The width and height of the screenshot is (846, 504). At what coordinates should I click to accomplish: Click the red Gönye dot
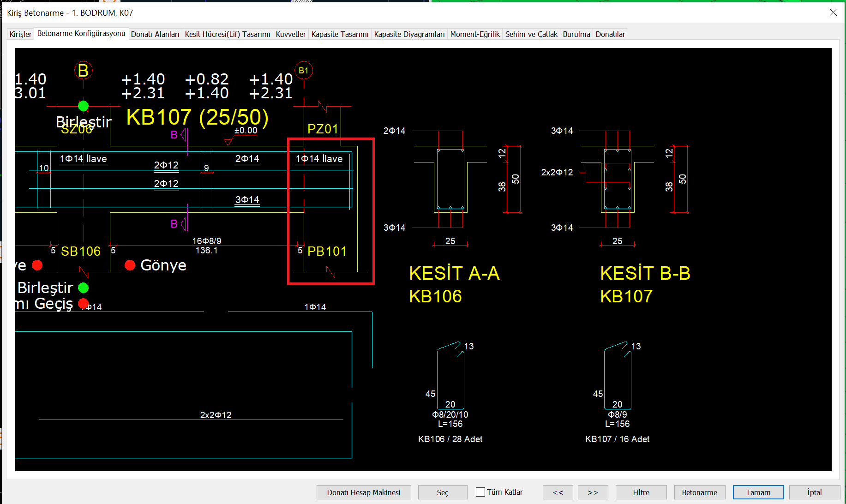(x=130, y=265)
